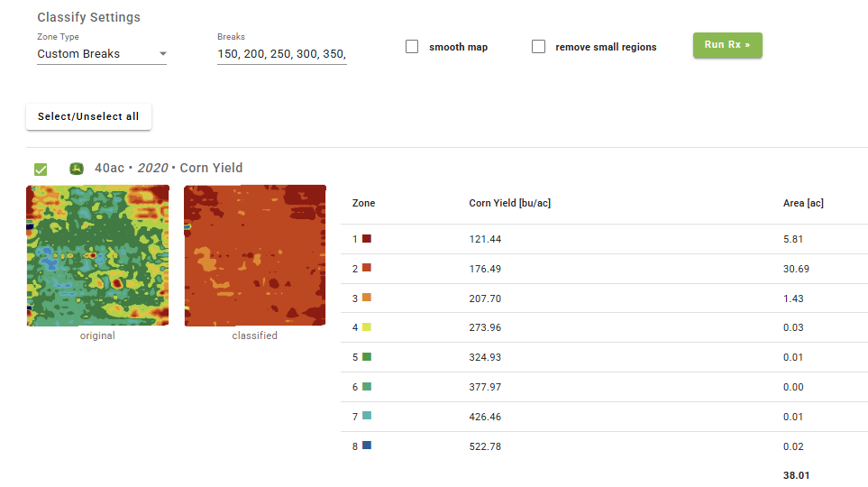Click the 'smooth map' label text
Screen dimensions: 868x487
coord(459,47)
